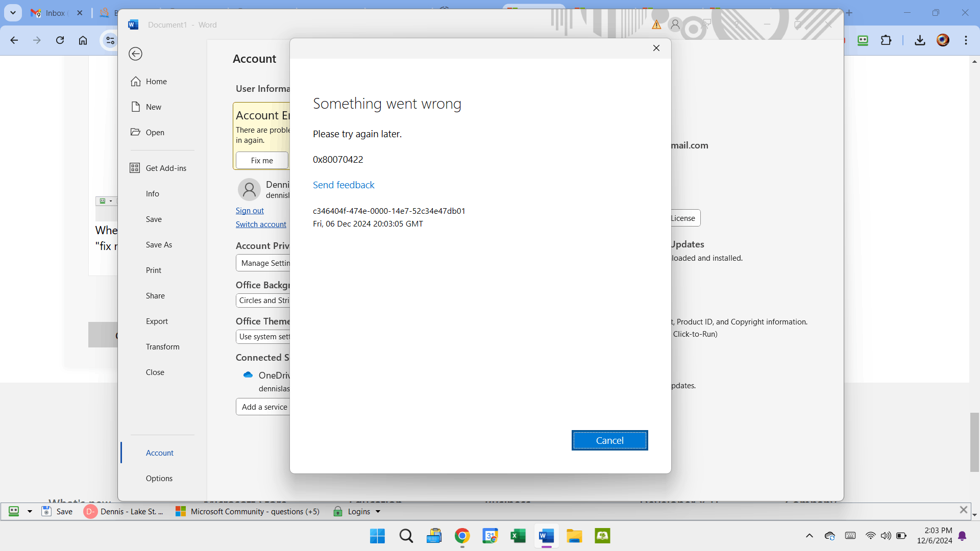980x551 pixels.
Task: Select Save As in Word sidebar
Action: point(159,245)
